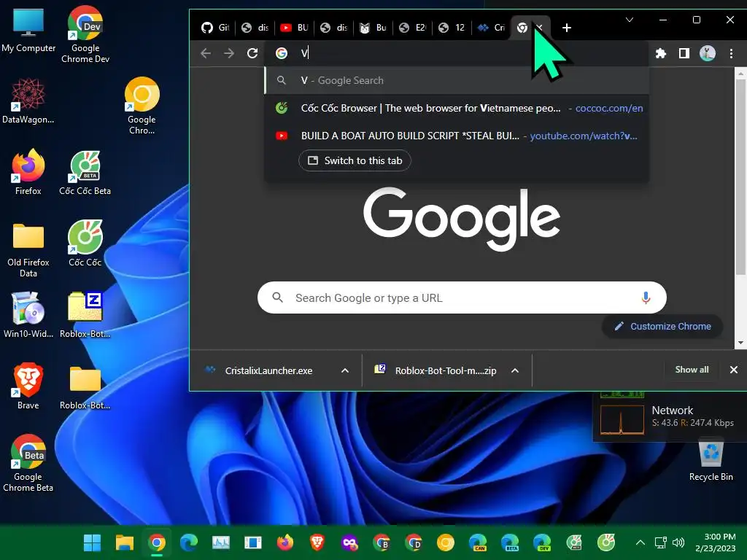Viewport: 747px width, 560px height.
Task: Switch to the Bu tab with cat icon
Action: 373,28
